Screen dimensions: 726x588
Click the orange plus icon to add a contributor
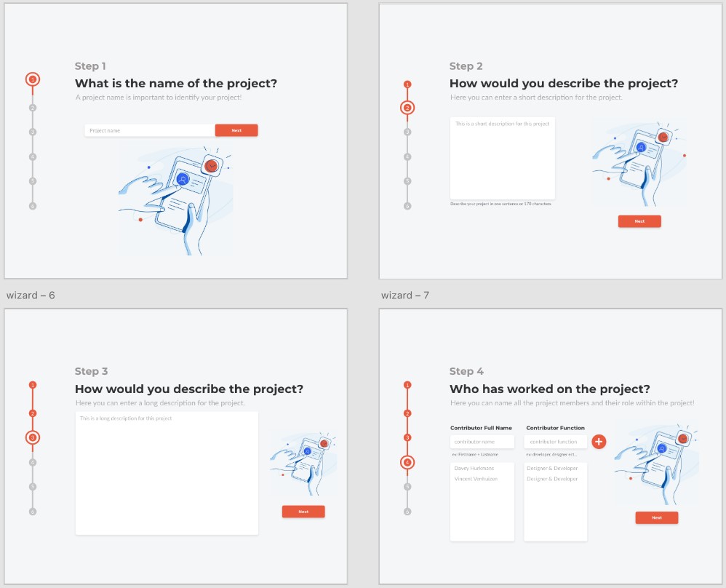pyautogui.click(x=599, y=441)
